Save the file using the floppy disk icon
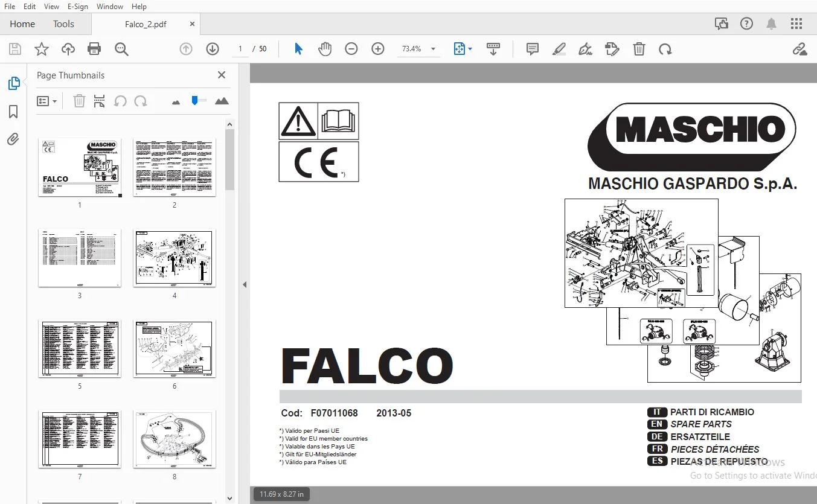The height and width of the screenshot is (504, 817). pyautogui.click(x=15, y=49)
